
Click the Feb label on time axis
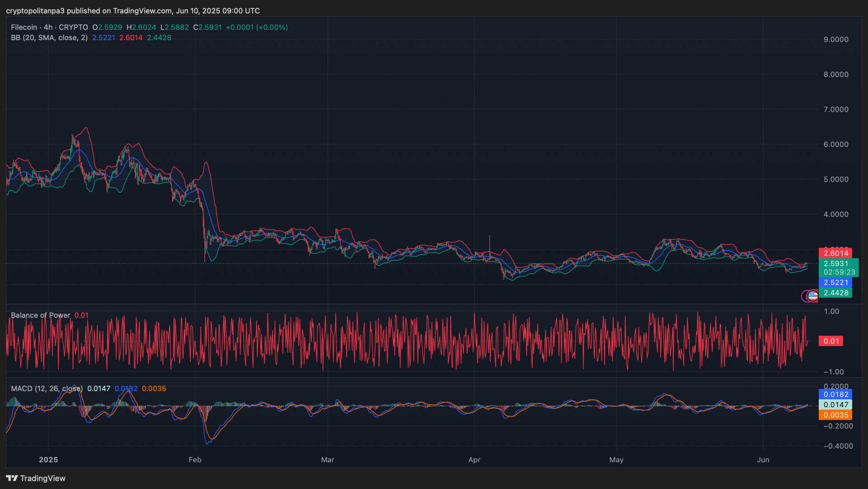pos(195,460)
